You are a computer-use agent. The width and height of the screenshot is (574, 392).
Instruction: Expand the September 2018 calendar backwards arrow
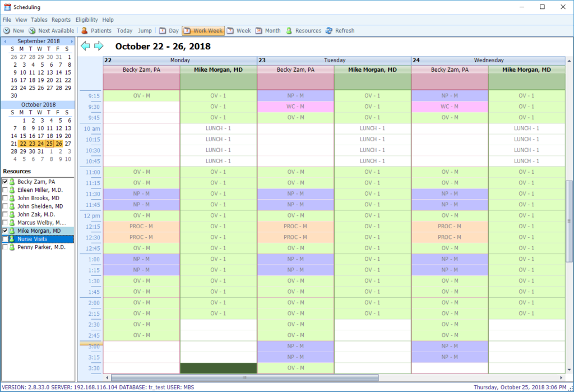(6, 41)
